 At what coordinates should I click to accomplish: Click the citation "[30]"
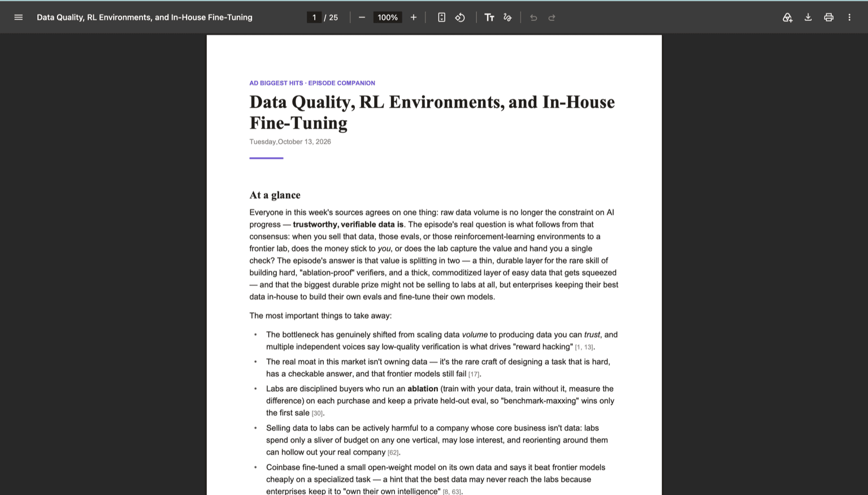click(x=318, y=413)
